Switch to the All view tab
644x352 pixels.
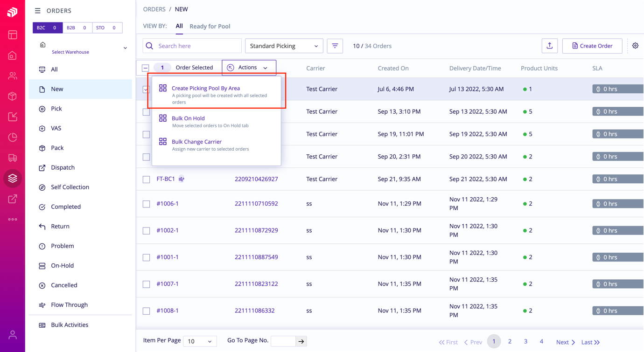click(179, 26)
